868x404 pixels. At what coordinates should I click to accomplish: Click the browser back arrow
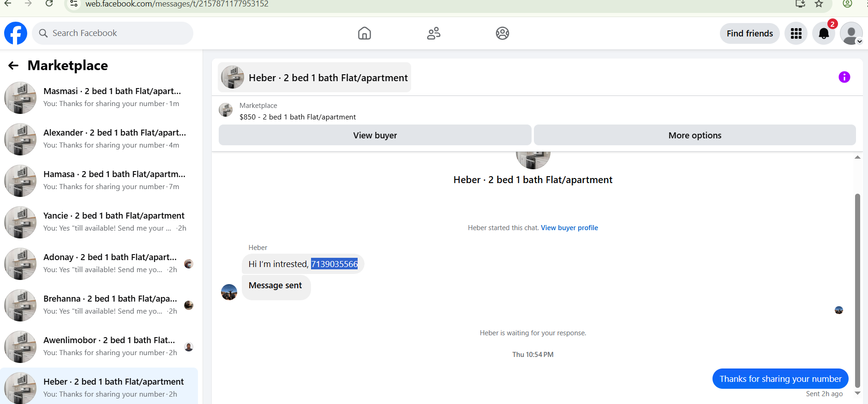click(8, 4)
